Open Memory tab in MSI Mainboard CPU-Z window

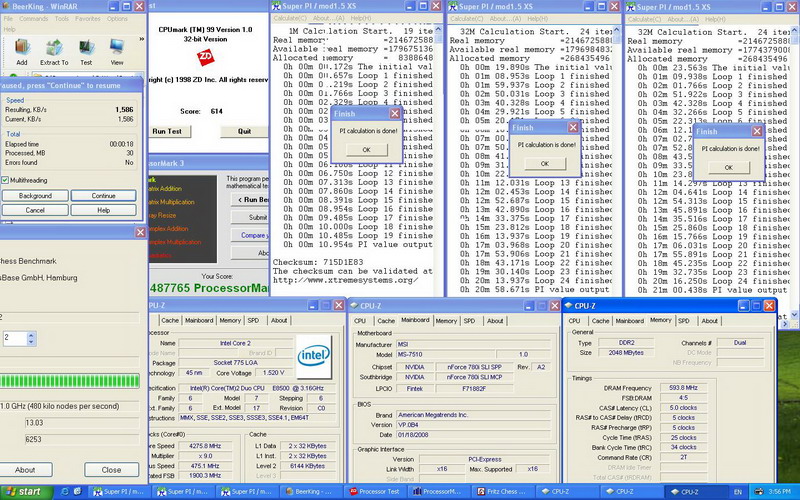[446, 321]
